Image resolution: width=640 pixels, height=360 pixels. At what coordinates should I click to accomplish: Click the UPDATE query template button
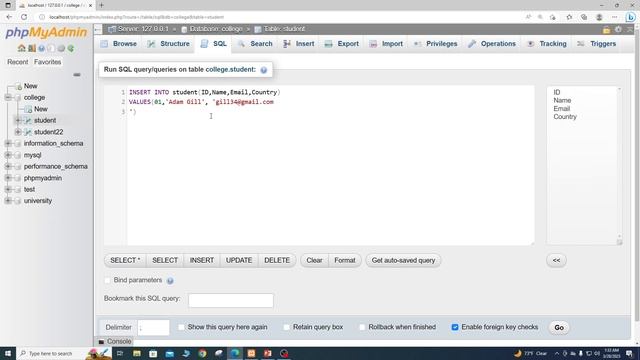[x=239, y=260]
